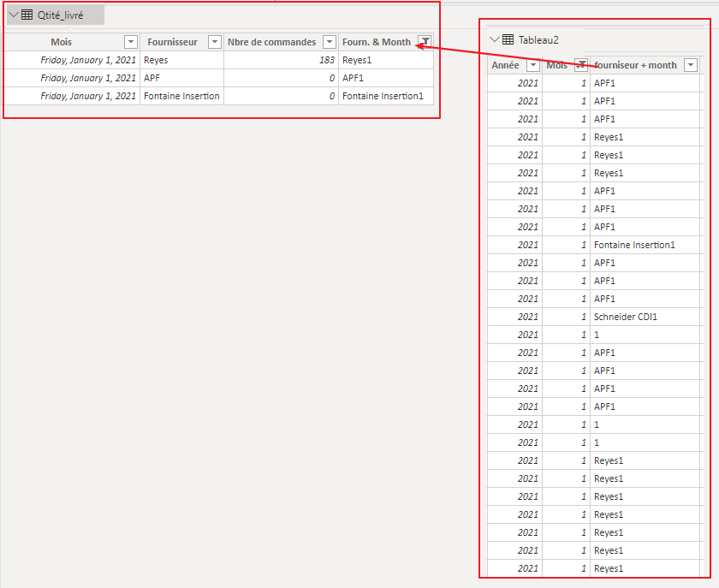Click the APF cell in Fournisseur column

182,78
